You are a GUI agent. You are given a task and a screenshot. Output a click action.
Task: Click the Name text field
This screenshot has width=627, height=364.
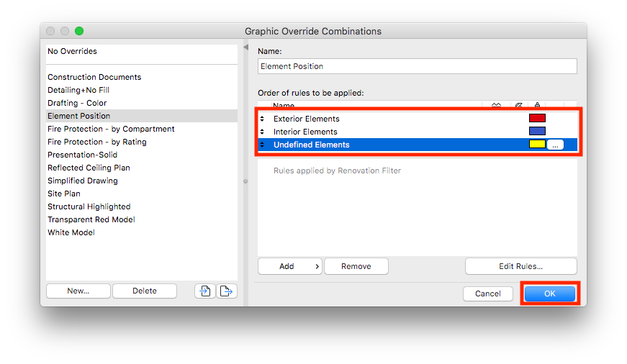[x=418, y=66]
